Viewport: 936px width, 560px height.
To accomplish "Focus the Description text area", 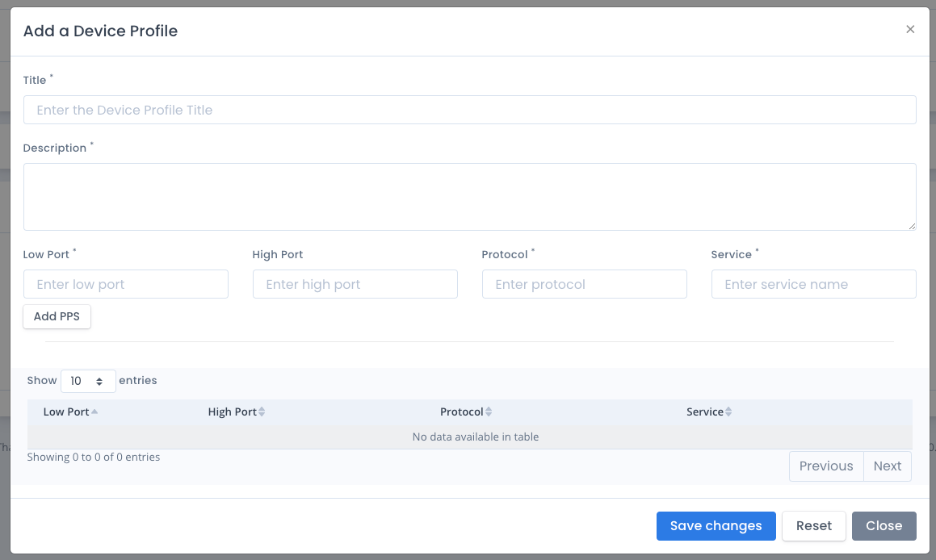I will [470, 197].
